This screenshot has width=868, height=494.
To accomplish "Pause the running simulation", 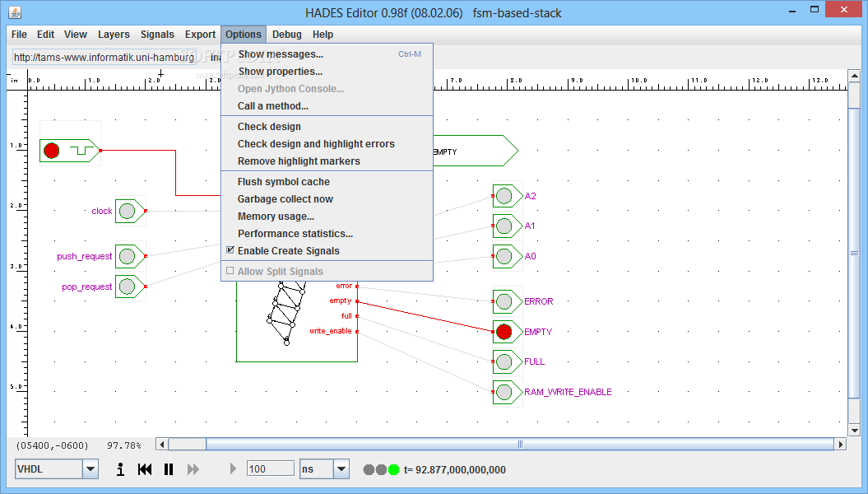I will click(169, 469).
